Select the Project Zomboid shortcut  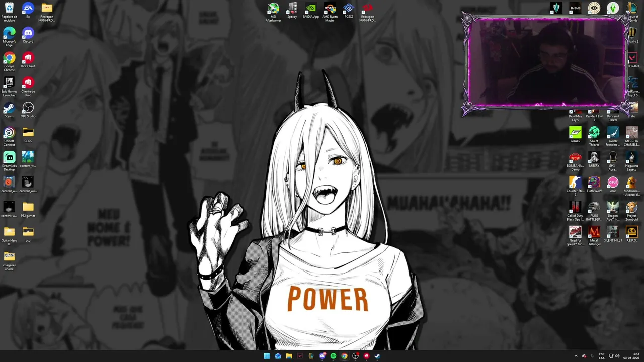(631, 212)
